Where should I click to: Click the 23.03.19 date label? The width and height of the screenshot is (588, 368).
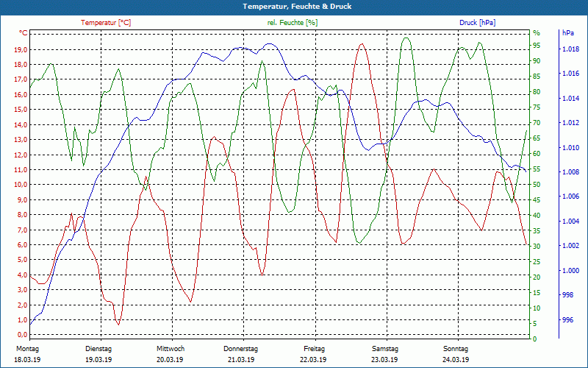[384, 360]
